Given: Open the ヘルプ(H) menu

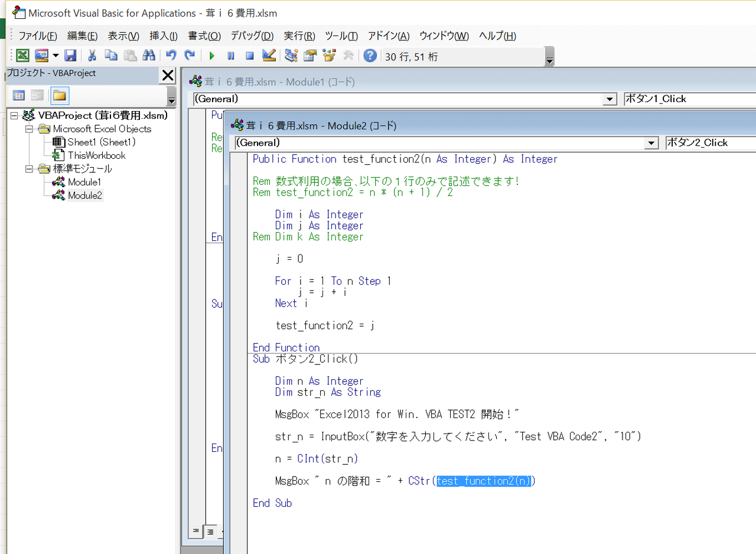Looking at the screenshot, I should (497, 36).
